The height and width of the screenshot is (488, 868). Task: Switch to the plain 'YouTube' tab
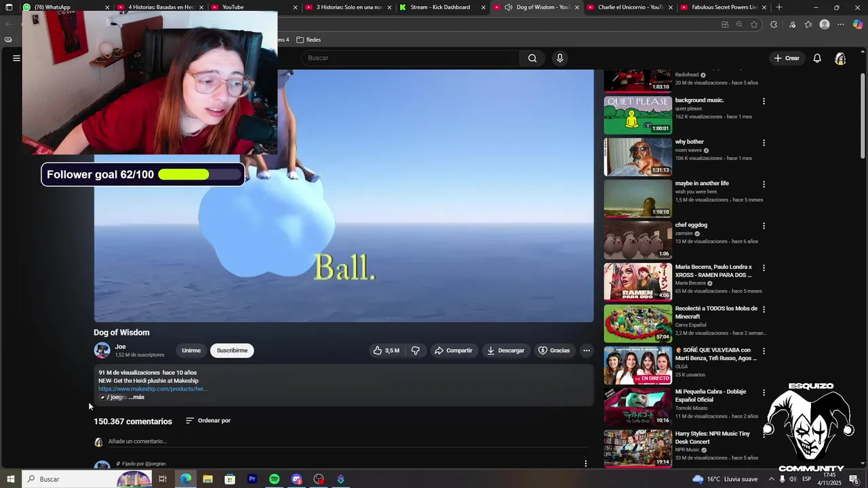click(255, 7)
